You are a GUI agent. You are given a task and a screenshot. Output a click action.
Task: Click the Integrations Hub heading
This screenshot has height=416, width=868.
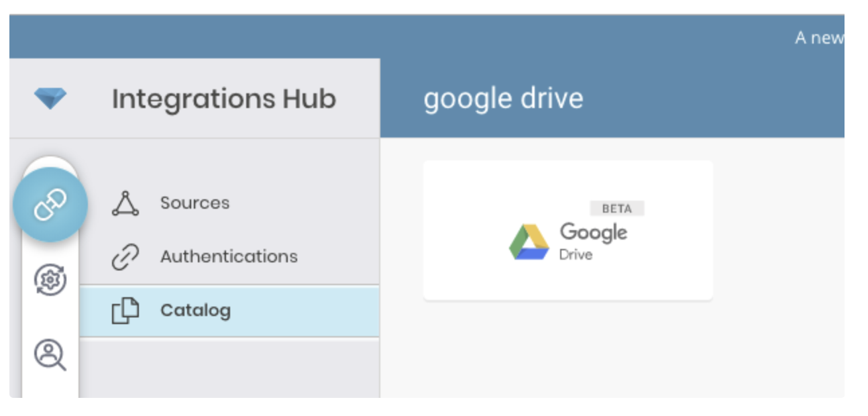tap(223, 99)
